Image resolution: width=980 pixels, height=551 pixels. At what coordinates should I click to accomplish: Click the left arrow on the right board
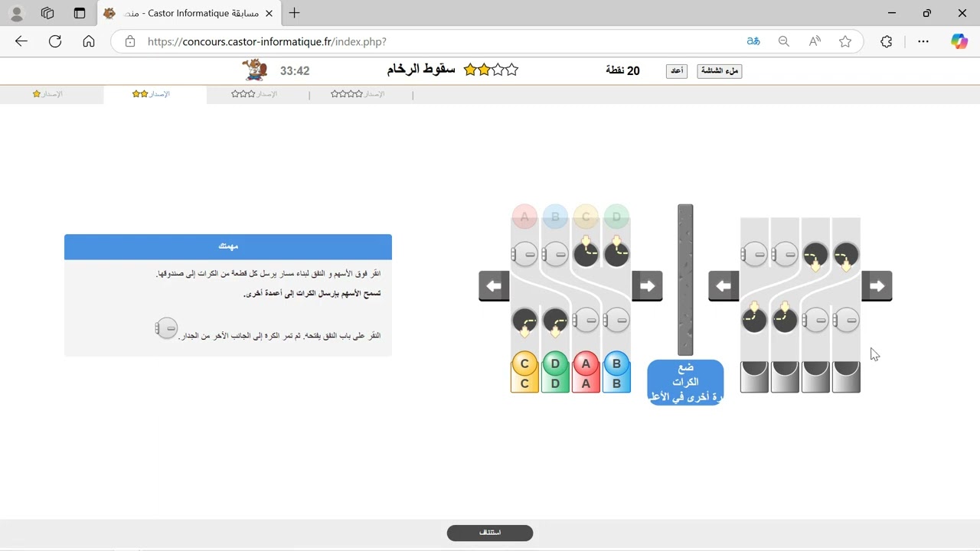click(x=724, y=286)
